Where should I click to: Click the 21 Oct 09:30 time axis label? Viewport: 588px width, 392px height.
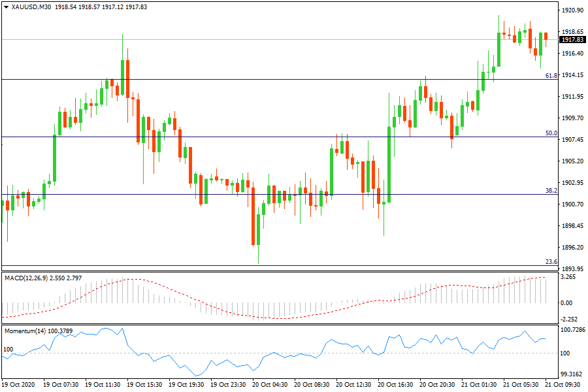[563, 385]
